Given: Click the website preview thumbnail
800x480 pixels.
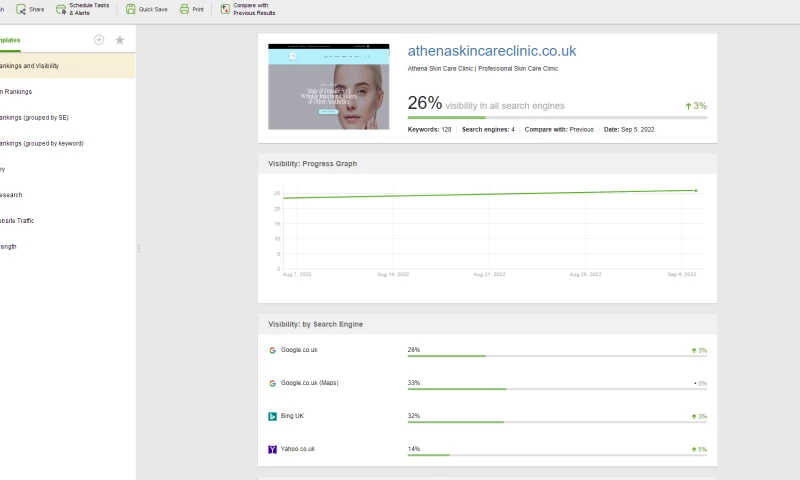Looking at the screenshot, I should pyautogui.click(x=329, y=86).
